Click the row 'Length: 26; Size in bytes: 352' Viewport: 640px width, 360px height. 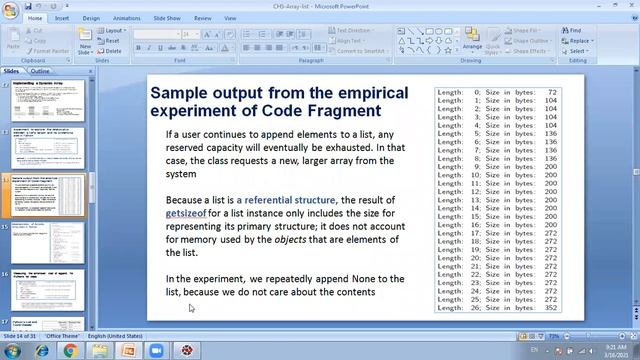(497, 308)
